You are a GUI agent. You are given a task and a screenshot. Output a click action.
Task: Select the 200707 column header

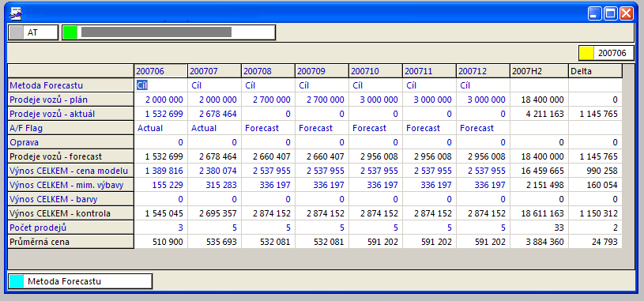pyautogui.click(x=214, y=71)
